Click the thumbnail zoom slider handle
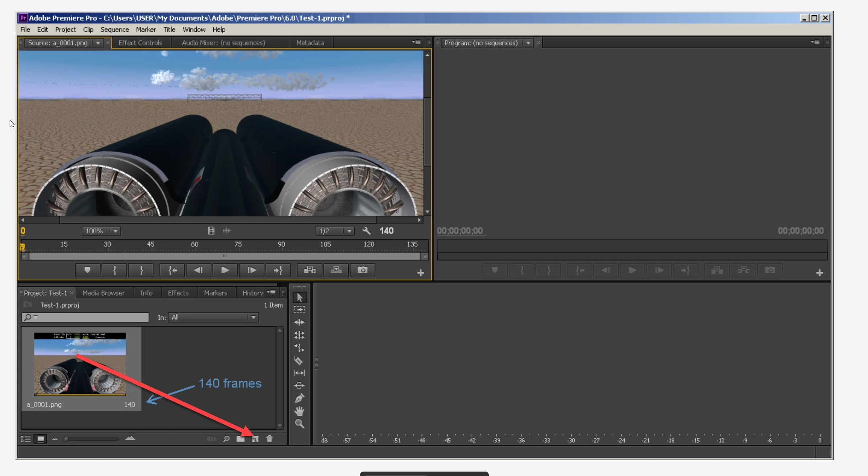This screenshot has height=476, width=868. coord(66,439)
